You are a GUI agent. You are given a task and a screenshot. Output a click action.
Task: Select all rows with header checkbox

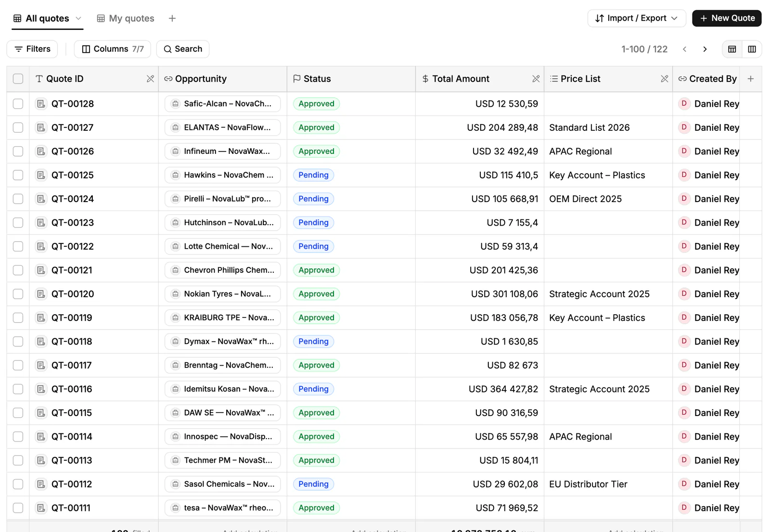[18, 79]
